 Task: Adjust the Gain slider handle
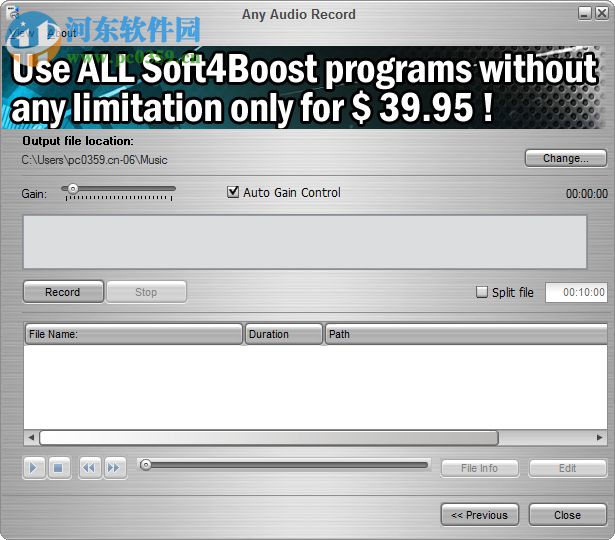(73, 189)
